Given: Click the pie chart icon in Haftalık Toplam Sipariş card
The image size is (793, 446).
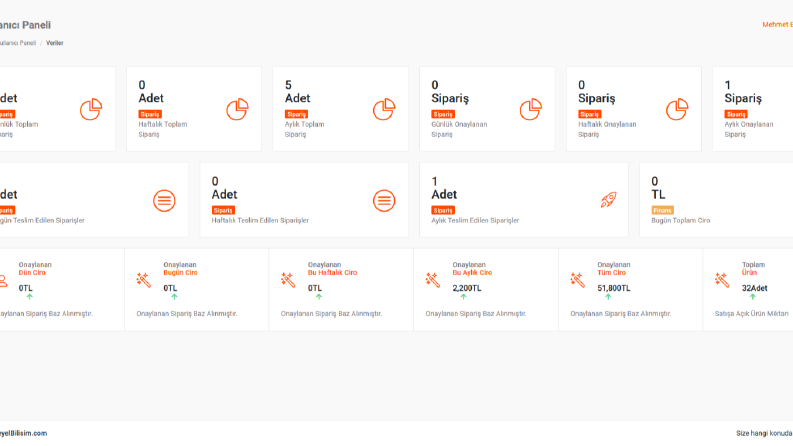Looking at the screenshot, I should point(237,109).
